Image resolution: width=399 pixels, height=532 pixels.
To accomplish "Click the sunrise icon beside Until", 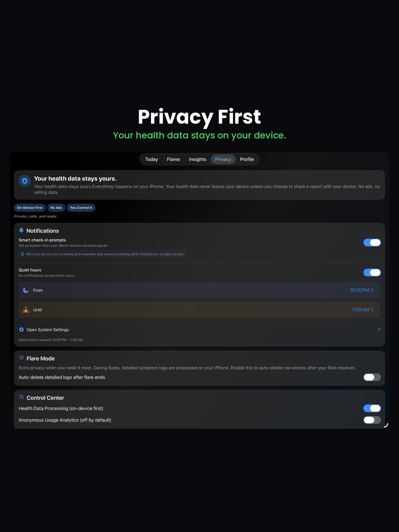I will pyautogui.click(x=26, y=310).
